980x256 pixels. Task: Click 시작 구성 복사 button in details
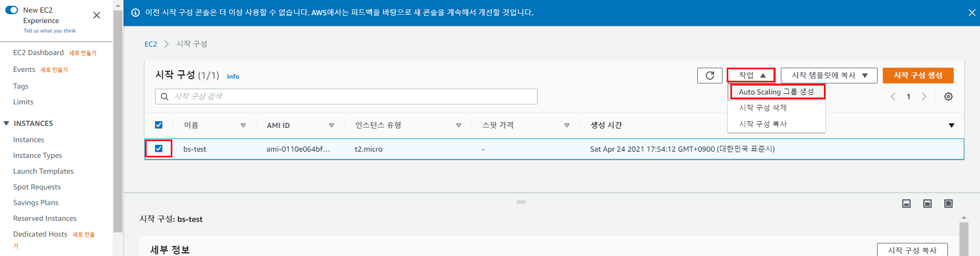[x=912, y=250]
